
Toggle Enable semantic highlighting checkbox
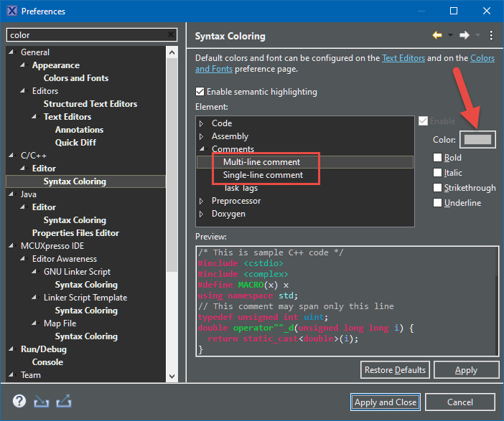tap(200, 92)
